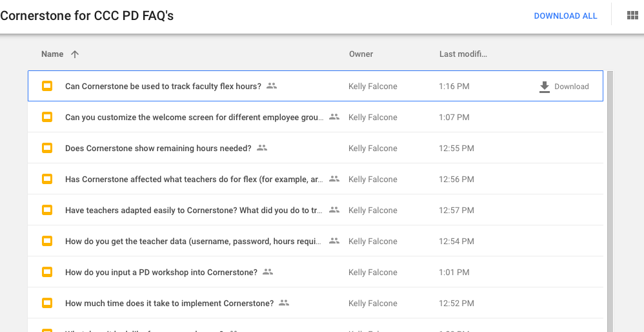Click Kelly Falcone in the 1:07 PM row

(373, 117)
